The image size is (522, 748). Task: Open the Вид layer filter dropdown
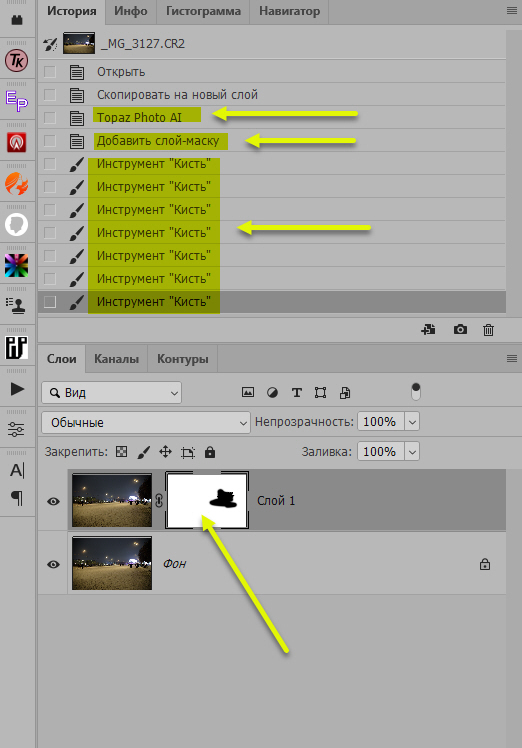point(111,393)
